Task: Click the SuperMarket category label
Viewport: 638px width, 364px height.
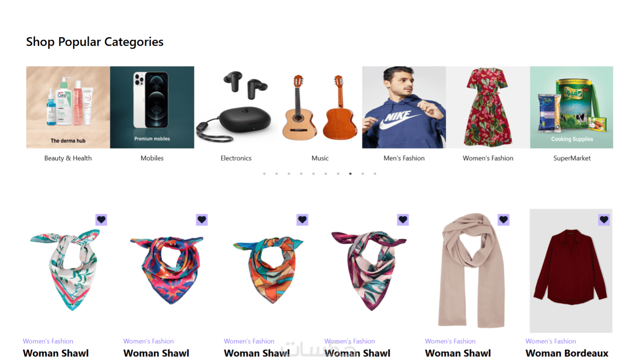Action: (x=572, y=158)
